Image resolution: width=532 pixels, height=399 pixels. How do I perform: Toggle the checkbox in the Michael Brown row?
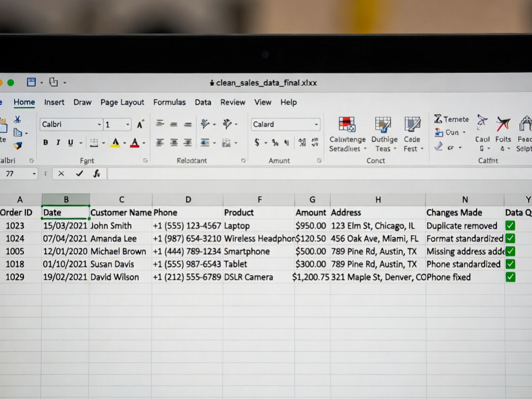(510, 252)
